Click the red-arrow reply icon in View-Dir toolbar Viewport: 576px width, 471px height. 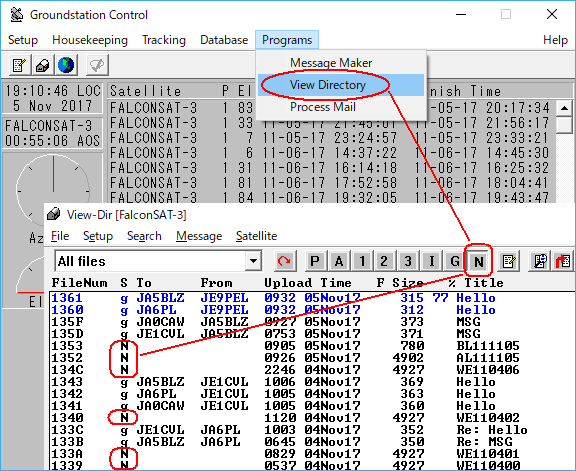[x=562, y=261]
